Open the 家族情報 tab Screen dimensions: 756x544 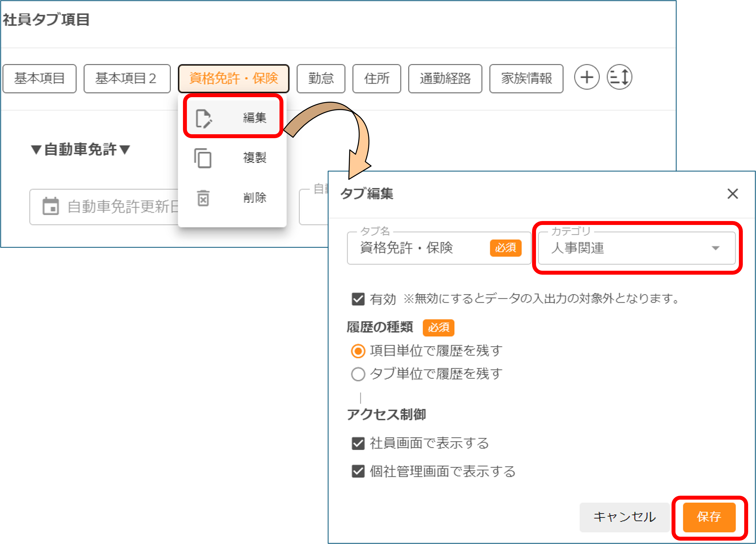526,78
